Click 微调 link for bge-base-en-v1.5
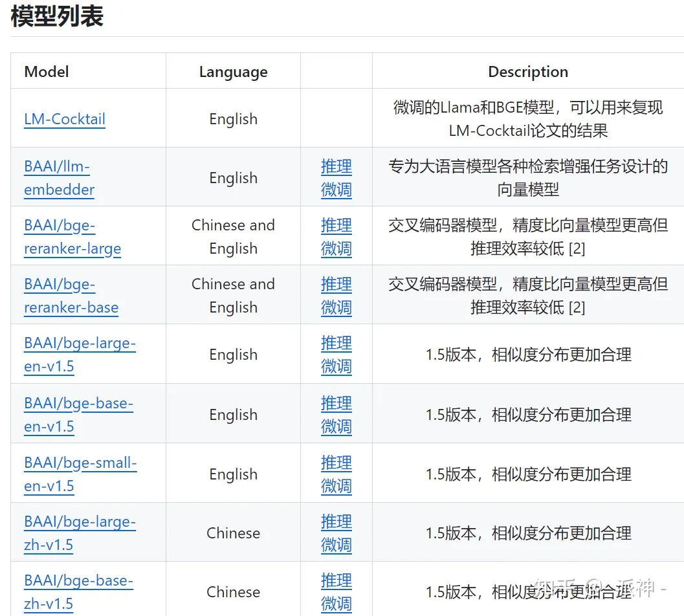Screen dimensions: 684x616 pos(336,426)
